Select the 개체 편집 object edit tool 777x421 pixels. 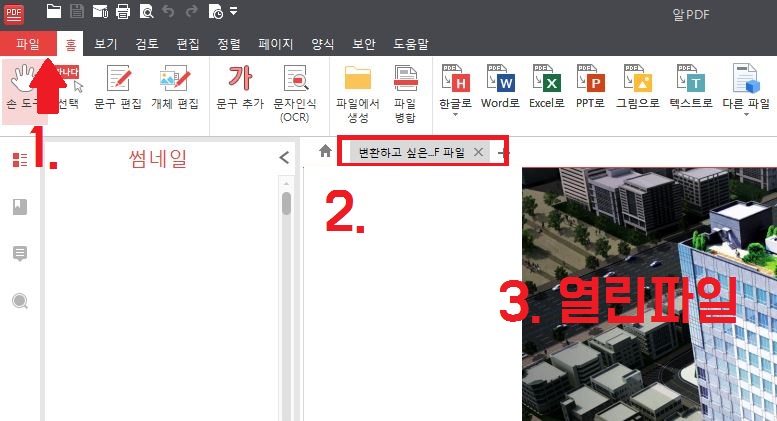pos(175,87)
